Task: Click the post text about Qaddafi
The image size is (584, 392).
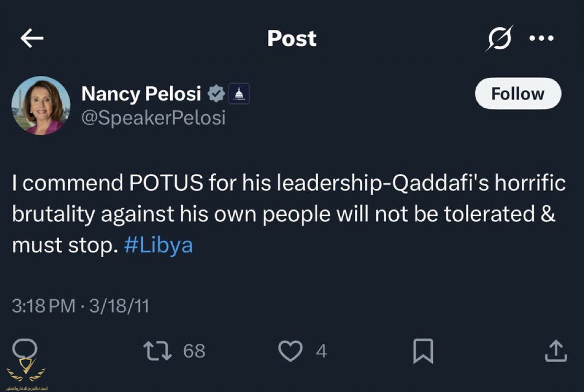Action: 288,216
